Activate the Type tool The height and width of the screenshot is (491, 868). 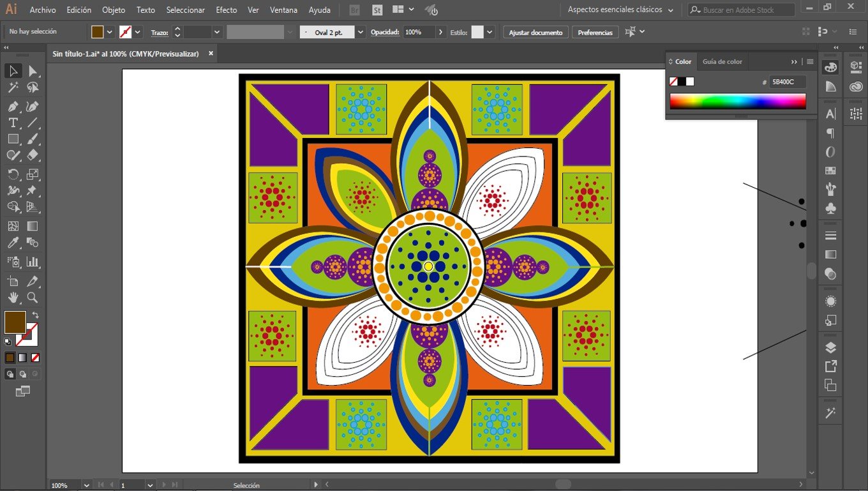[x=13, y=123]
